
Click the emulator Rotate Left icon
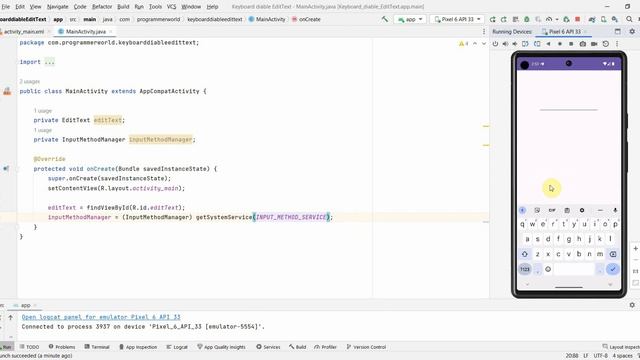[525, 44]
